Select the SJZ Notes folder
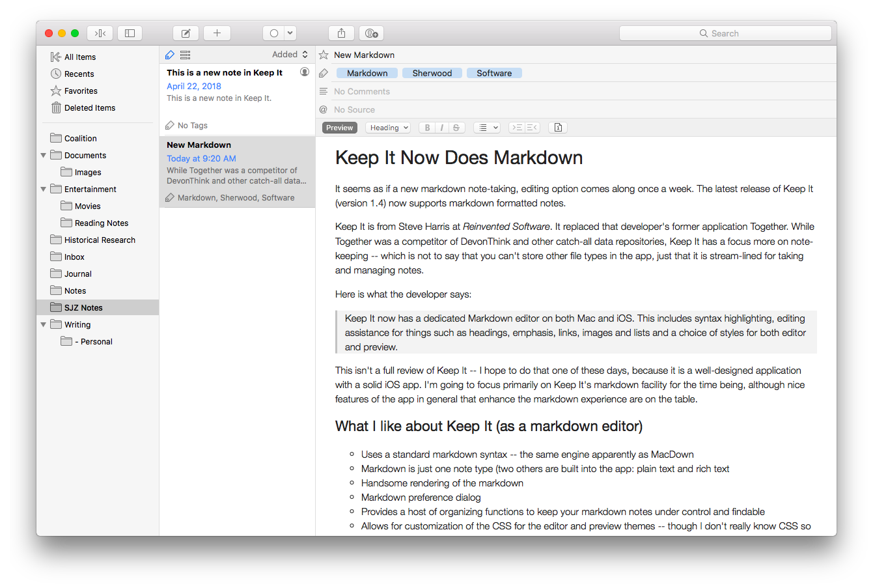Screen dimensions: 873x588 pos(98,307)
